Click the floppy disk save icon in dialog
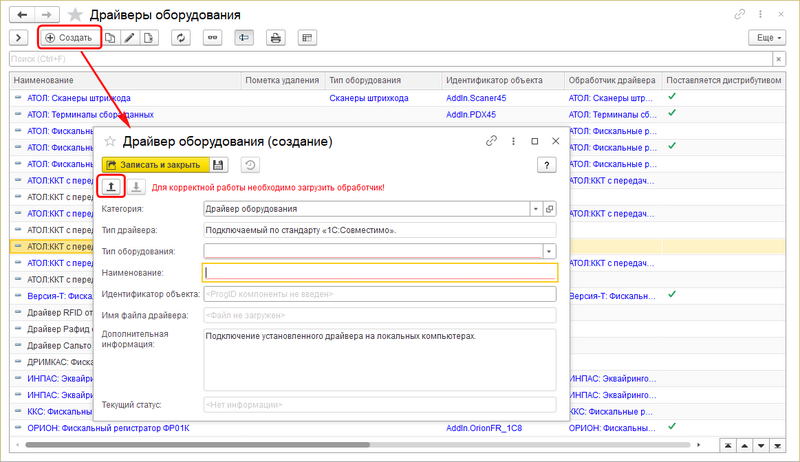800x462 pixels. click(218, 165)
